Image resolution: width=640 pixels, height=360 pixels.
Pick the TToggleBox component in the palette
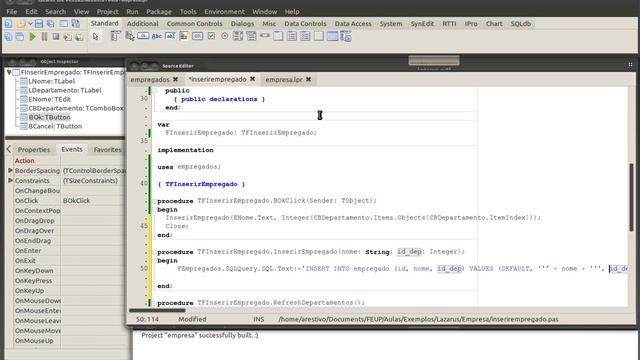point(198,36)
